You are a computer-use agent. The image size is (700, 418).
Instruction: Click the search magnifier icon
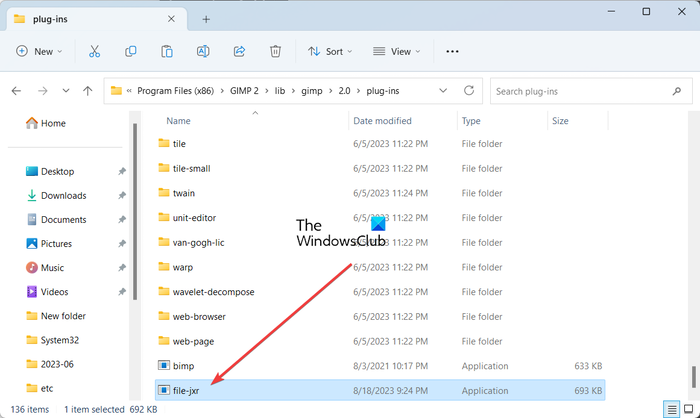tap(677, 91)
